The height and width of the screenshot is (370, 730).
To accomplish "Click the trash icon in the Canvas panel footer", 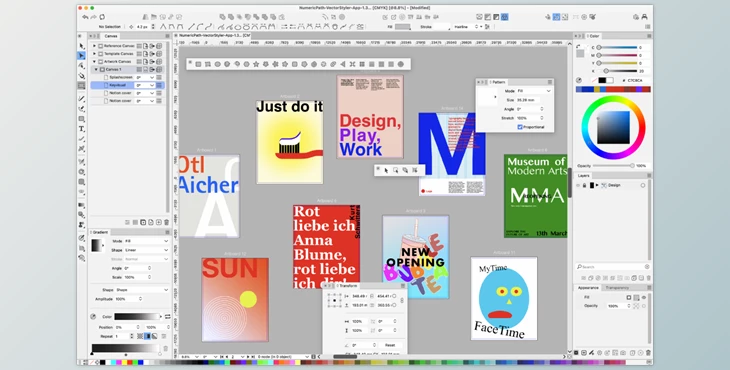I will [x=167, y=222].
